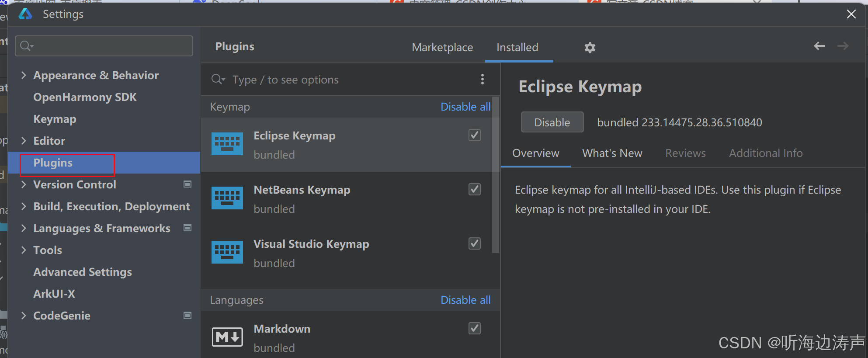Screen dimensions: 868x358
Task: Expand the Version Control tree node
Action: 24,184
